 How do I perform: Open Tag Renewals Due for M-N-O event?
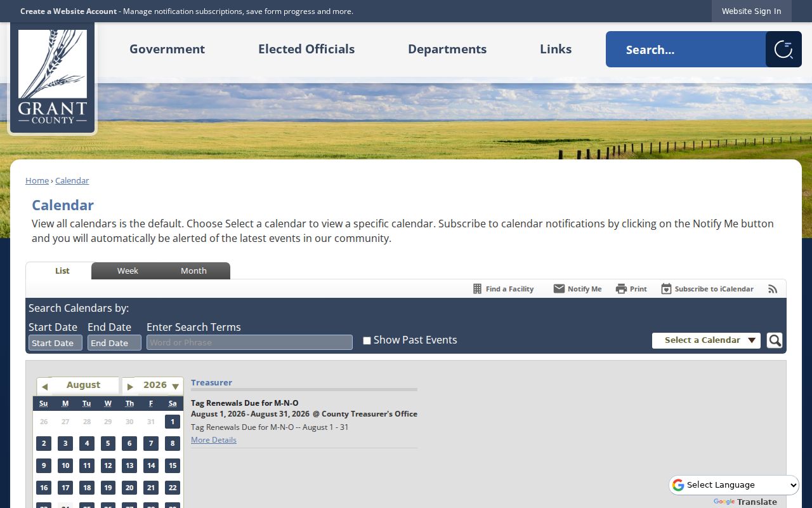pos(244,403)
